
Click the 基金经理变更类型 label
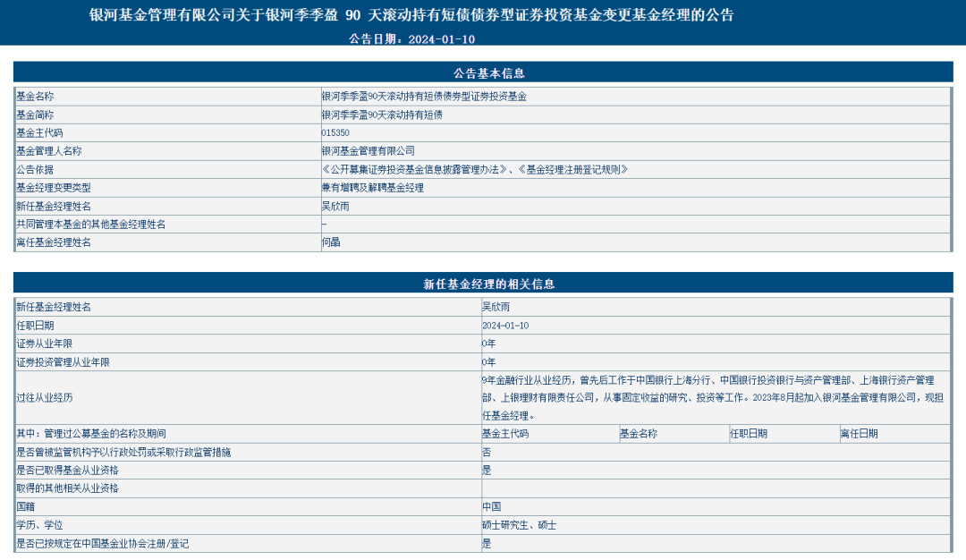tap(54, 188)
